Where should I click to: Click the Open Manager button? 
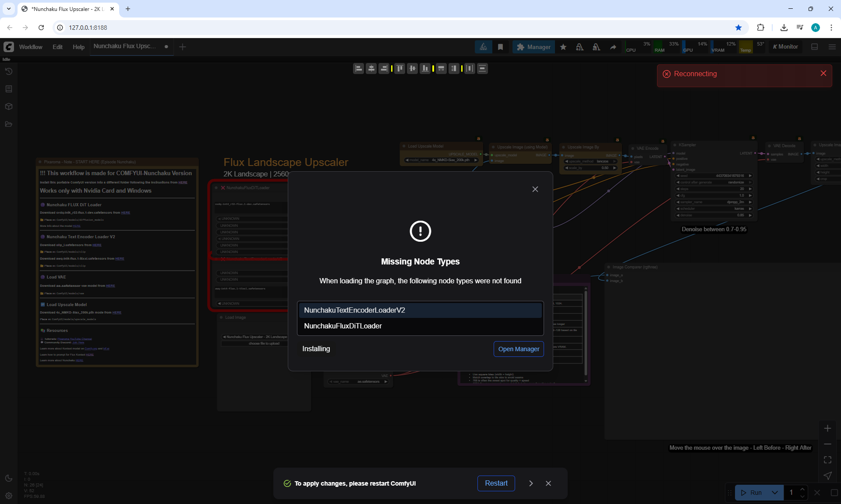click(x=519, y=349)
